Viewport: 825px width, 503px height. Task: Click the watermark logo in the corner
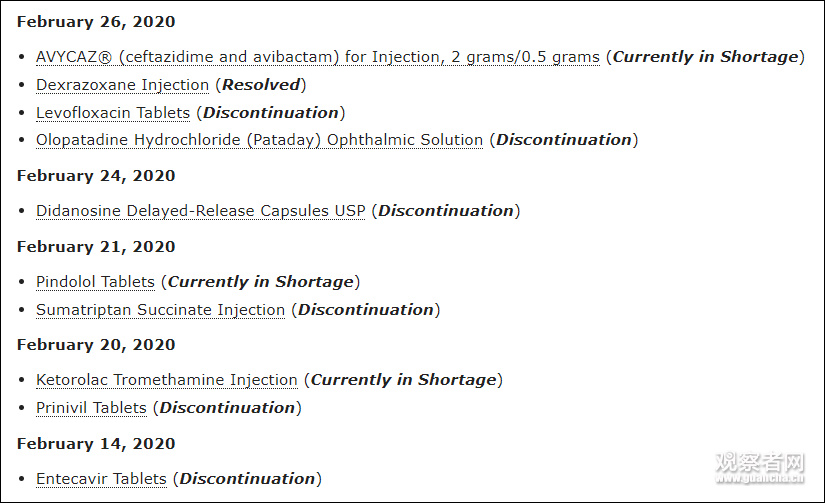[x=760, y=467]
